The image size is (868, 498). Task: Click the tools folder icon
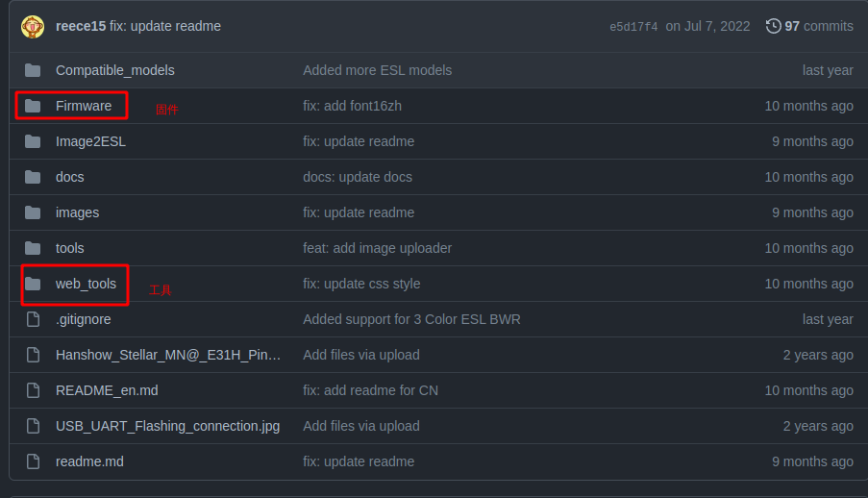coord(33,248)
